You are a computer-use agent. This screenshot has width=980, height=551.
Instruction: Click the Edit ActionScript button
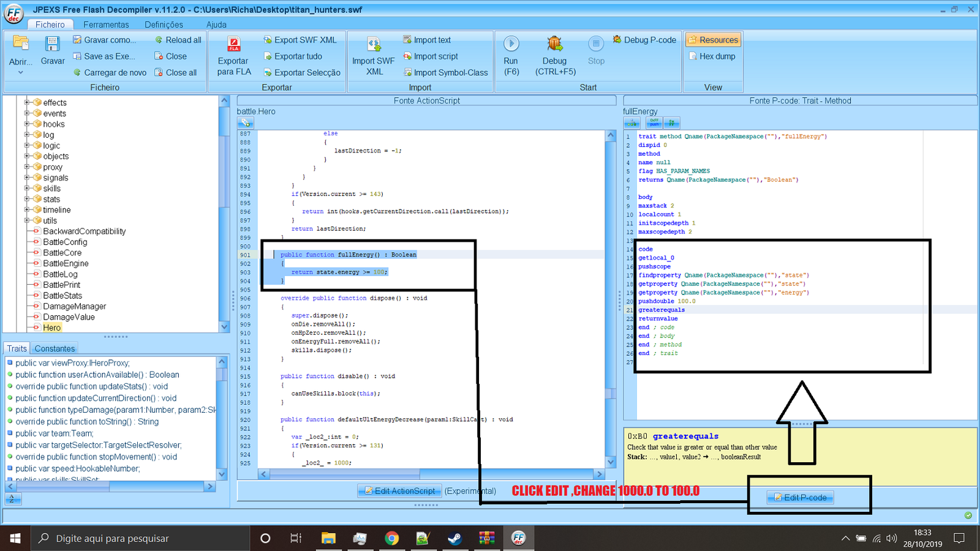[x=399, y=491]
